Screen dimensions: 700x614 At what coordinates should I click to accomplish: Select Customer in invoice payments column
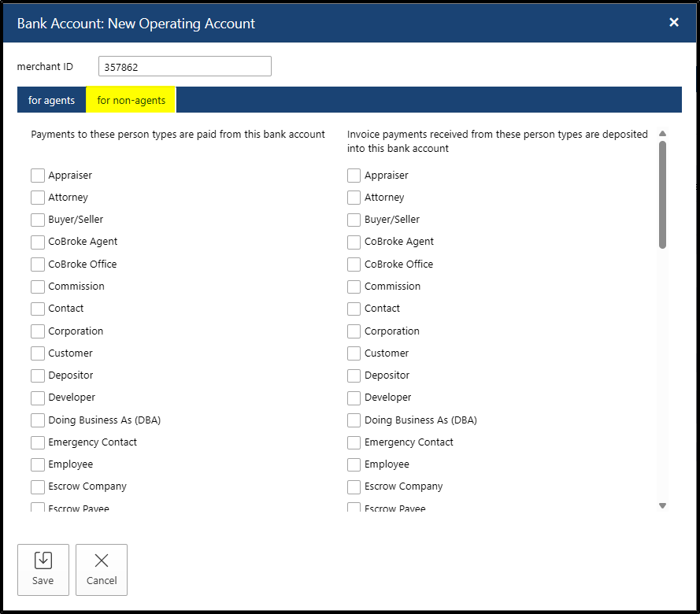[354, 353]
